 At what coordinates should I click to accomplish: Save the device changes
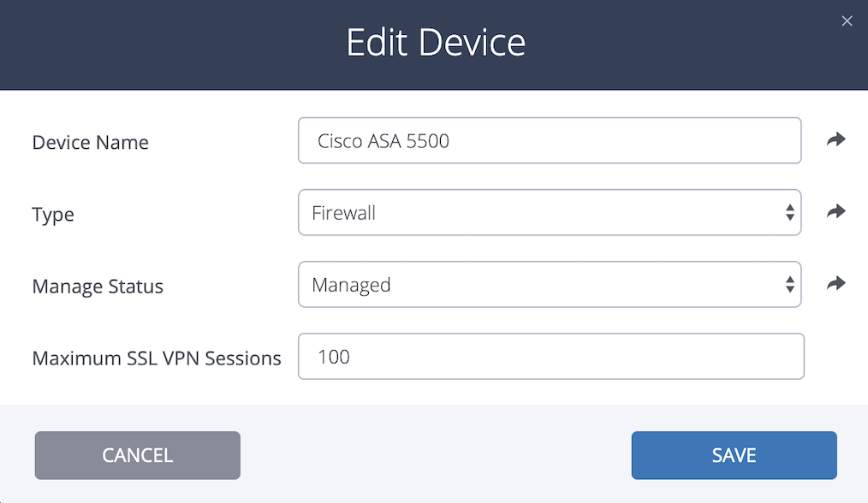(x=734, y=455)
